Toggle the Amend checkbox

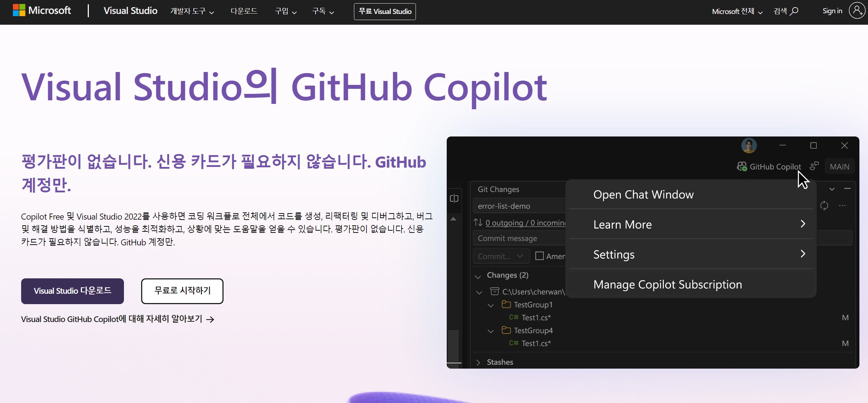click(539, 256)
